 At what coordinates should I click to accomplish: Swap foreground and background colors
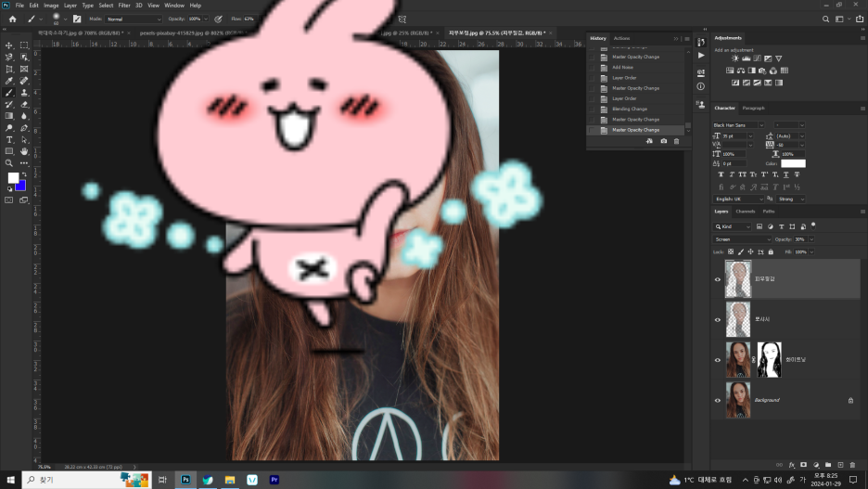click(24, 174)
